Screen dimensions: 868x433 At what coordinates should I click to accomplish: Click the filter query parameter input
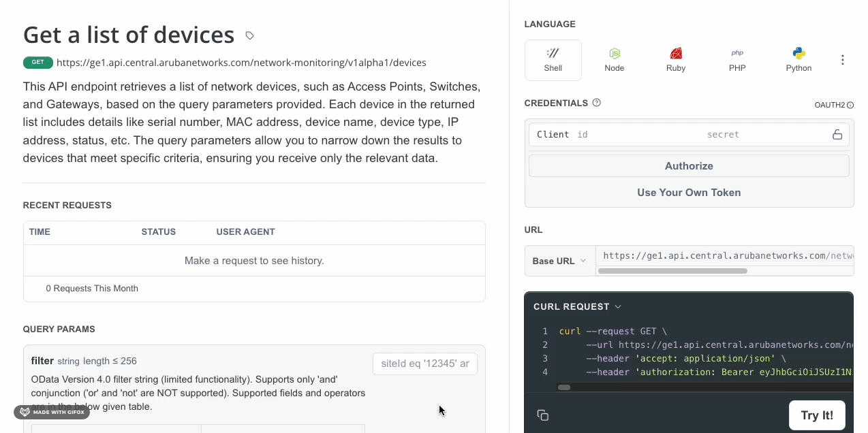click(x=425, y=364)
